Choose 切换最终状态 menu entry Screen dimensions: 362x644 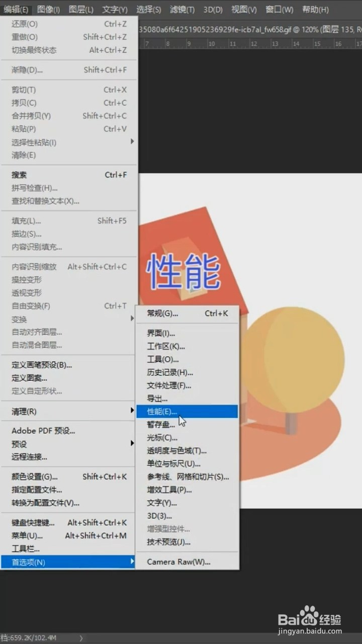(x=69, y=50)
